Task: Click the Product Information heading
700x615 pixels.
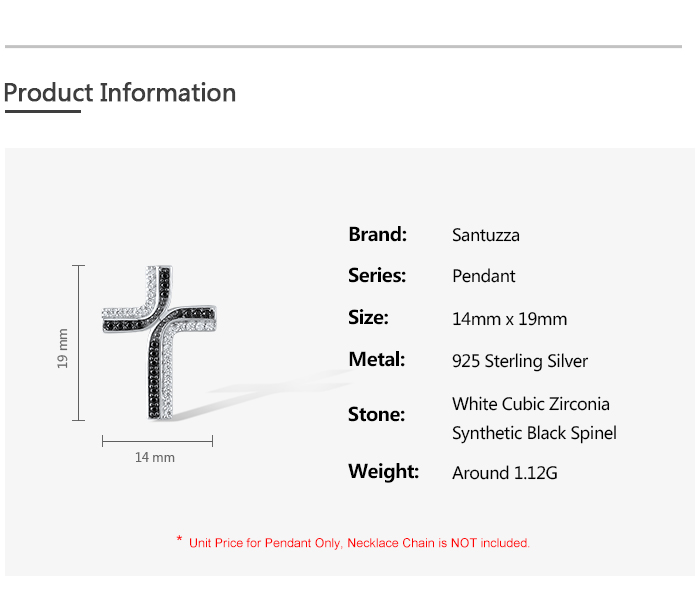Action: point(120,93)
